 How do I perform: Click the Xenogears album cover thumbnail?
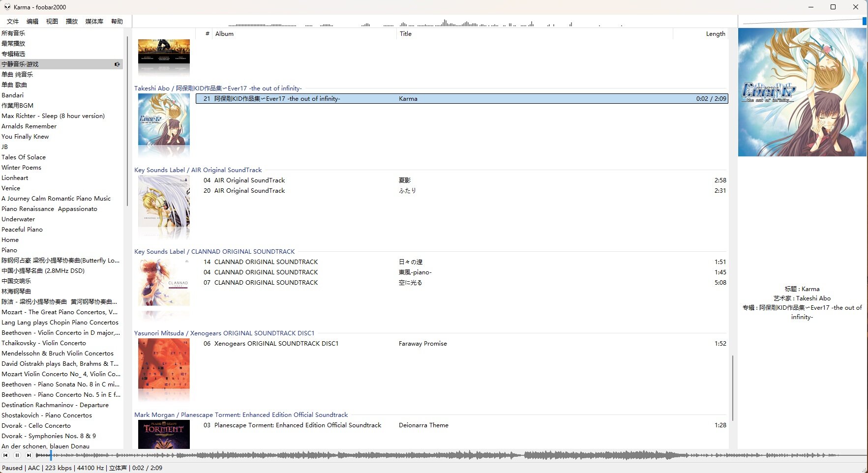[164, 364]
